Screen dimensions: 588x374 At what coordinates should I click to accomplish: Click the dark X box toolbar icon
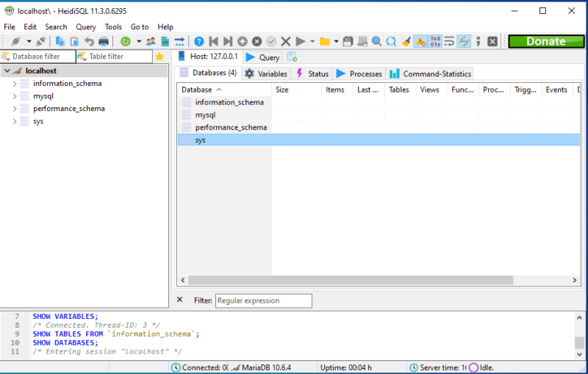point(492,41)
